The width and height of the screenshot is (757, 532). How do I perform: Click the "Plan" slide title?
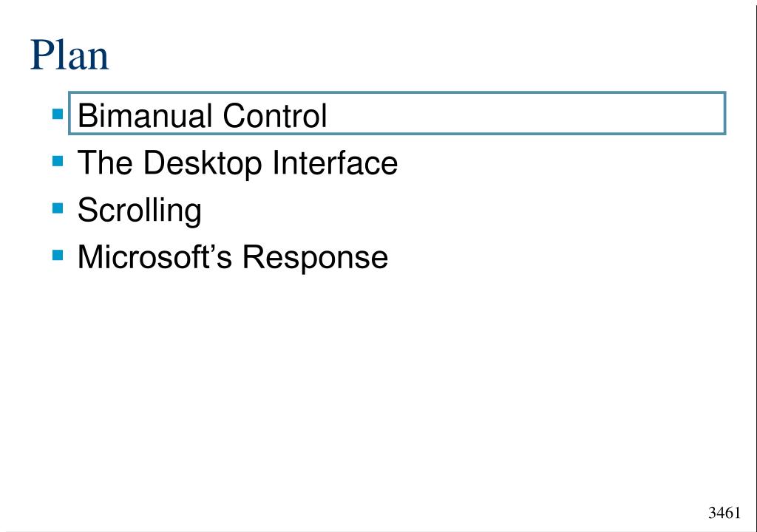69,55
